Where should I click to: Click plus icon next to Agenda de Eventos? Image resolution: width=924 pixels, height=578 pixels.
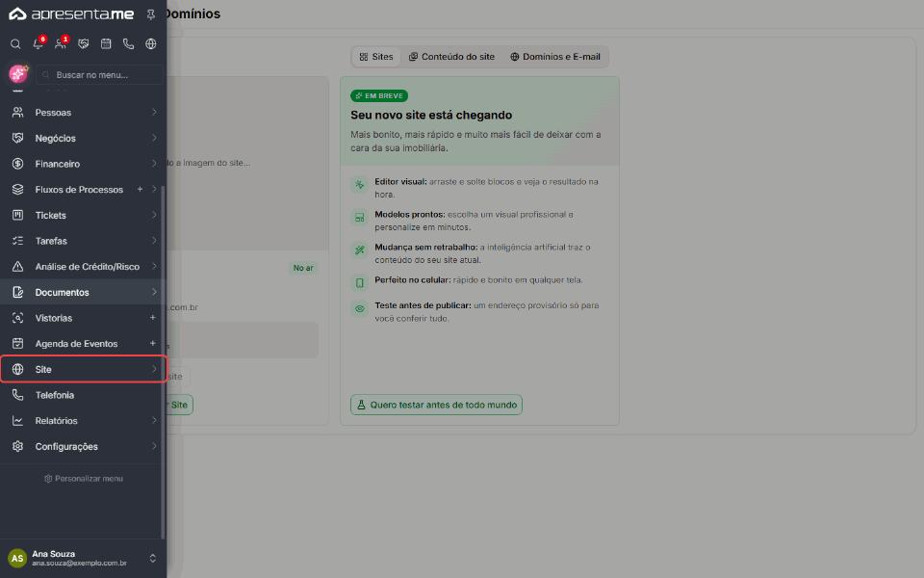tap(153, 343)
